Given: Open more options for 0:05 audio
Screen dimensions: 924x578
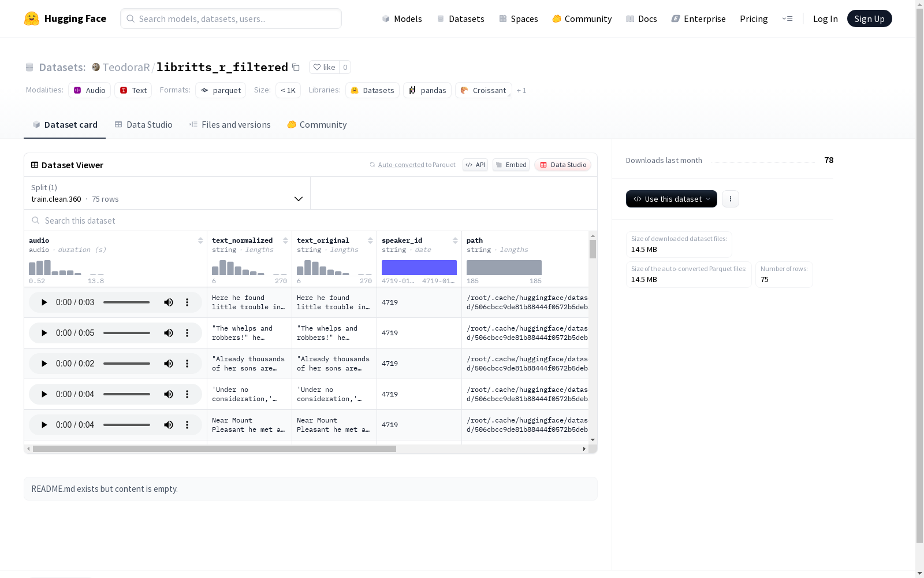Looking at the screenshot, I should coord(187,333).
